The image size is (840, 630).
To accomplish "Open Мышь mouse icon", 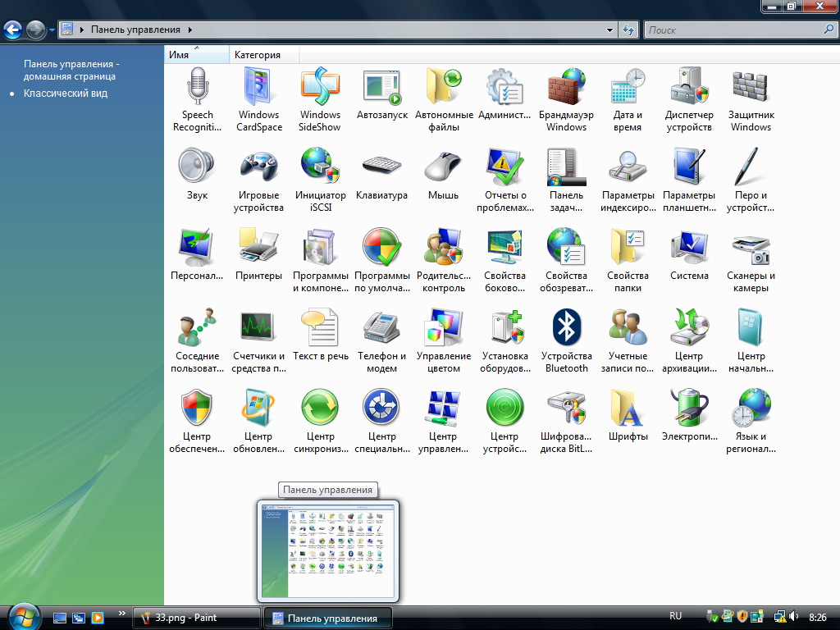I will click(x=444, y=167).
